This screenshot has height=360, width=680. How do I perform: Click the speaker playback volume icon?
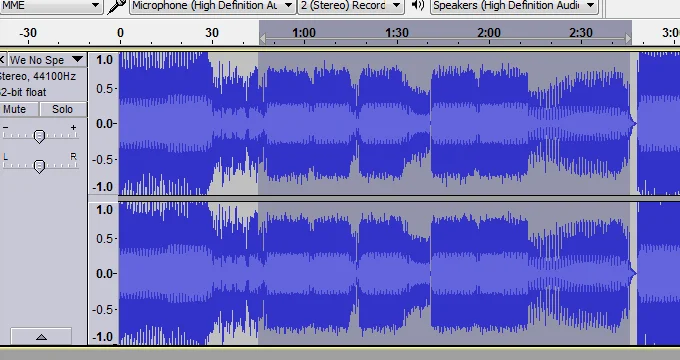click(x=418, y=5)
